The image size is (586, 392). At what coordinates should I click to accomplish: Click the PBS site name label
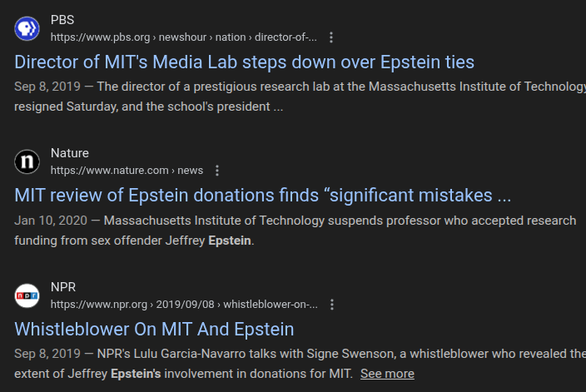tap(62, 19)
